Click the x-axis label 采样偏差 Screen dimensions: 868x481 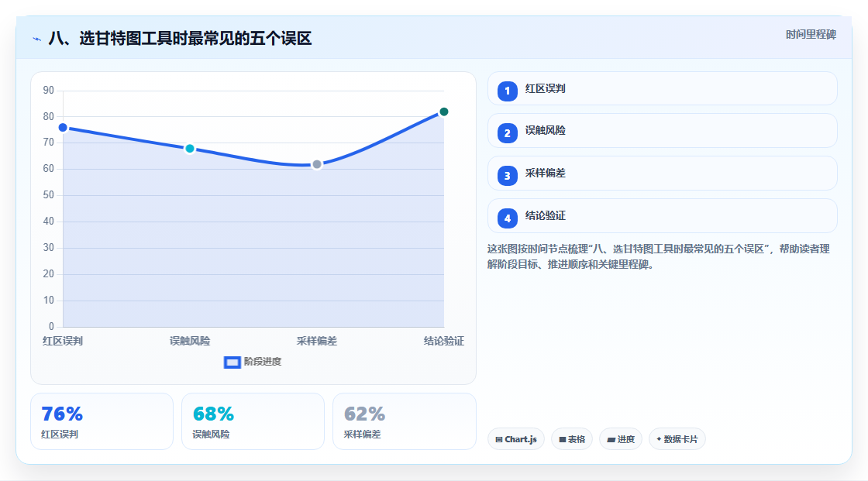pyautogui.click(x=317, y=341)
